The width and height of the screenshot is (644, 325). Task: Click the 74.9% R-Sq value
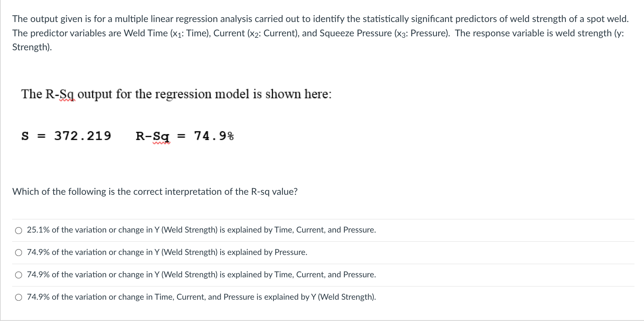pos(214,136)
